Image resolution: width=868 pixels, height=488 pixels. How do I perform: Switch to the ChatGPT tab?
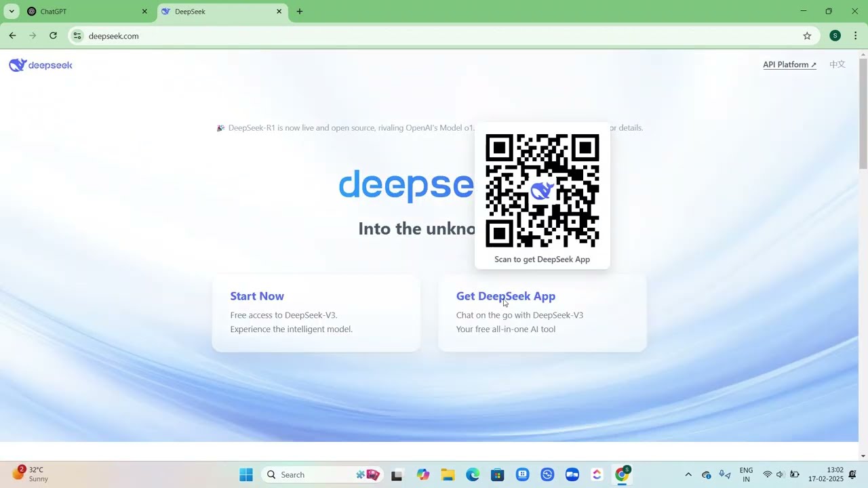pos(87,12)
